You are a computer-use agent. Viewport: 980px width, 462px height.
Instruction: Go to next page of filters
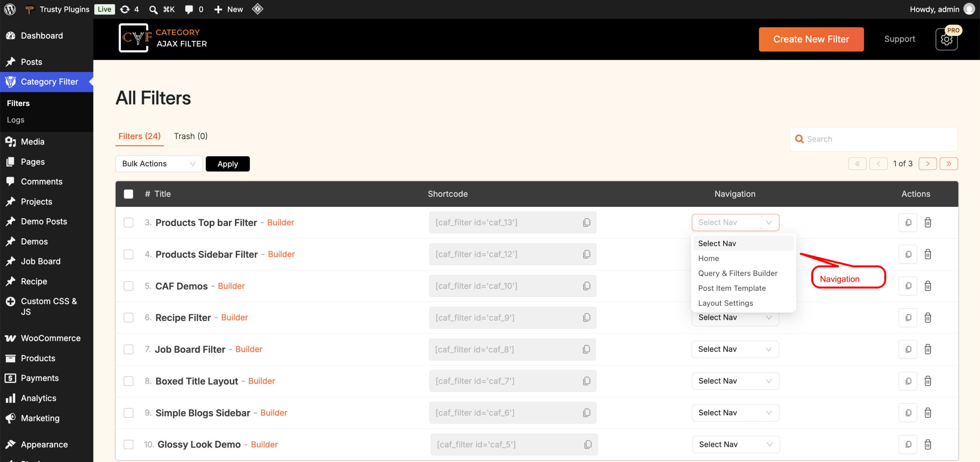coord(928,164)
